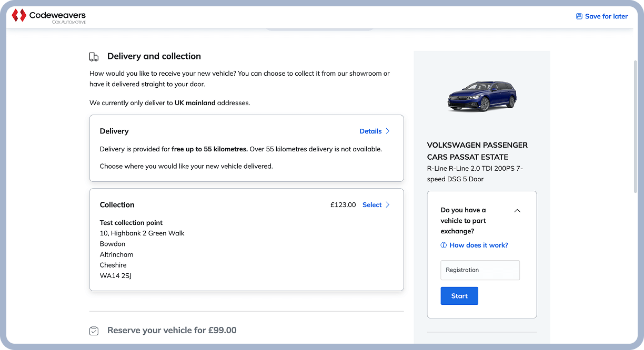
Task: Click the Start part exchange button
Action: coord(459,296)
